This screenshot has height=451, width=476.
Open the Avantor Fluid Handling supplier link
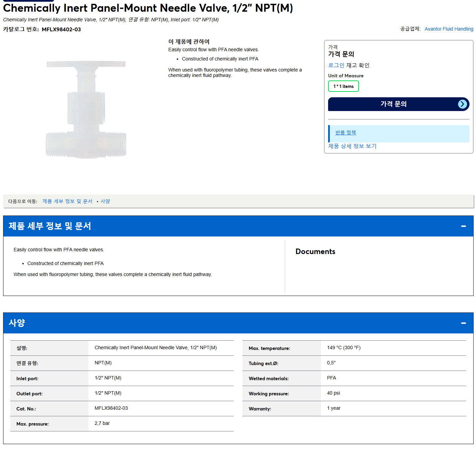[449, 29]
